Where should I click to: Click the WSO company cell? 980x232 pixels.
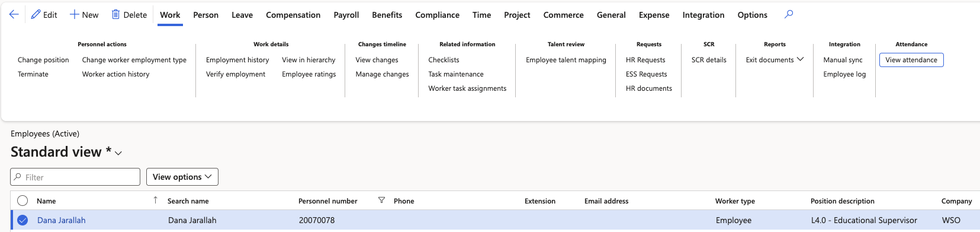click(951, 220)
